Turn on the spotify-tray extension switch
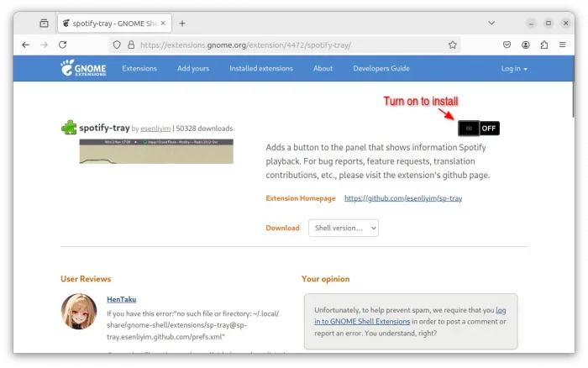 point(479,128)
